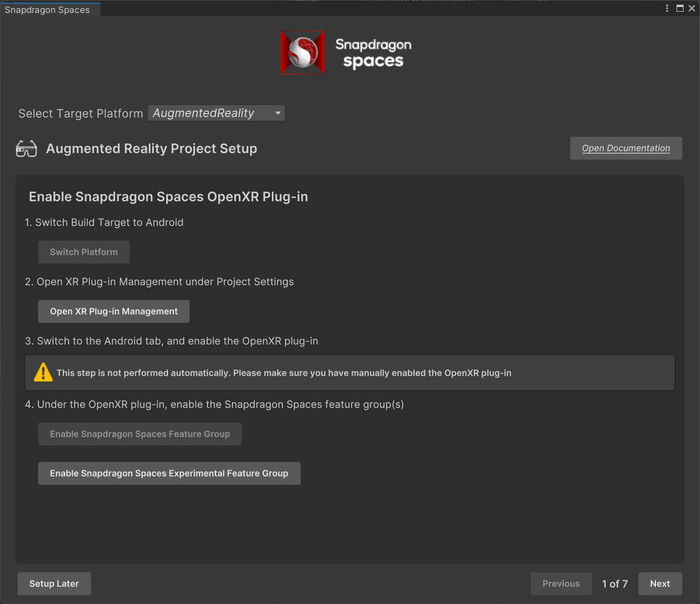Click step '1. Switch Build Target to Android'
This screenshot has height=604, width=700.
104,222
